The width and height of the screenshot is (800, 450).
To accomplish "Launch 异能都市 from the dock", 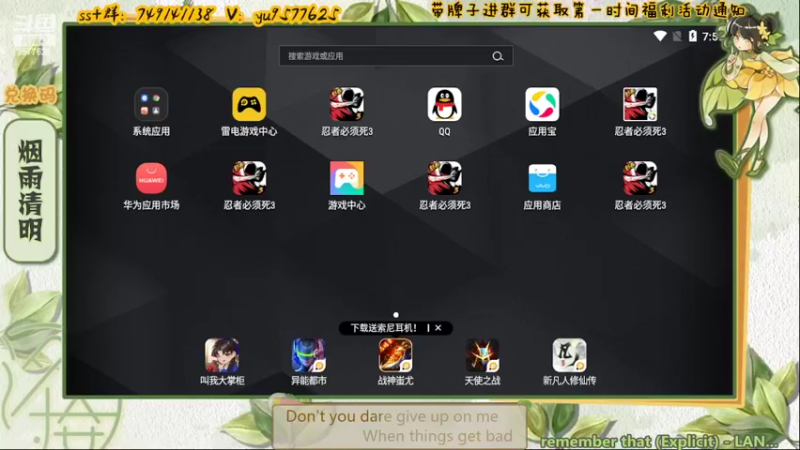I will pos(309,355).
